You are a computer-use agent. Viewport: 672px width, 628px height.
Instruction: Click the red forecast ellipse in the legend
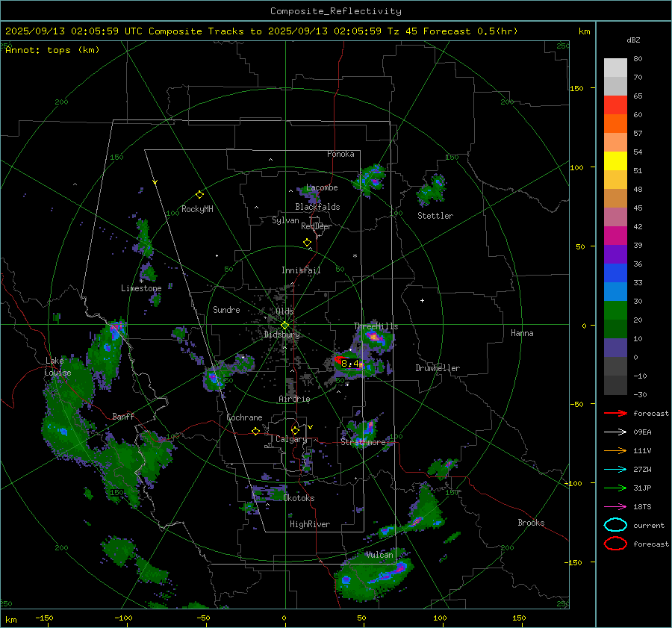click(x=615, y=544)
